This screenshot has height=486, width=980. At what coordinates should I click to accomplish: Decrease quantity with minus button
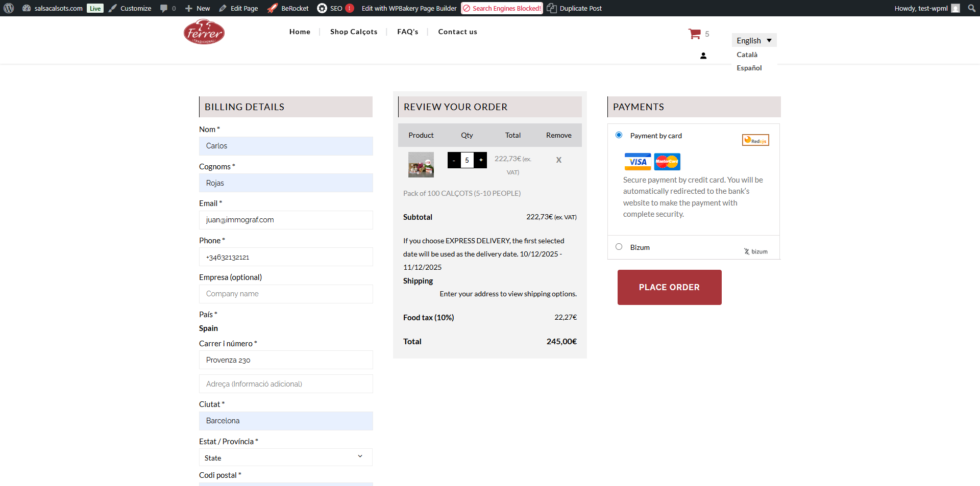tap(454, 160)
